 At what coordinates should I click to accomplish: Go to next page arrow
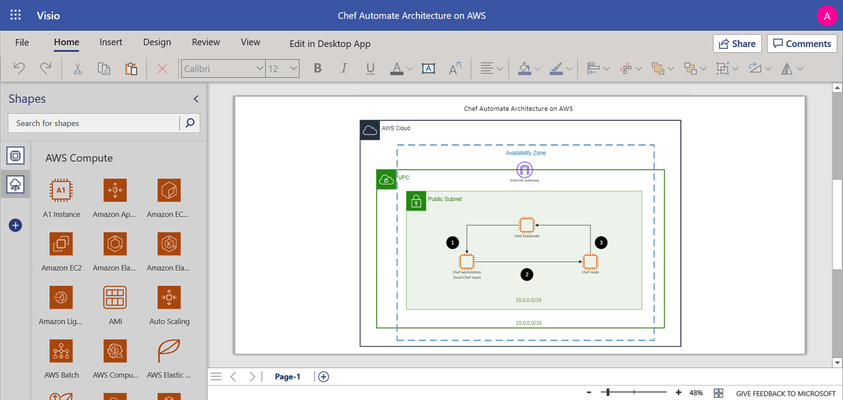(x=252, y=376)
